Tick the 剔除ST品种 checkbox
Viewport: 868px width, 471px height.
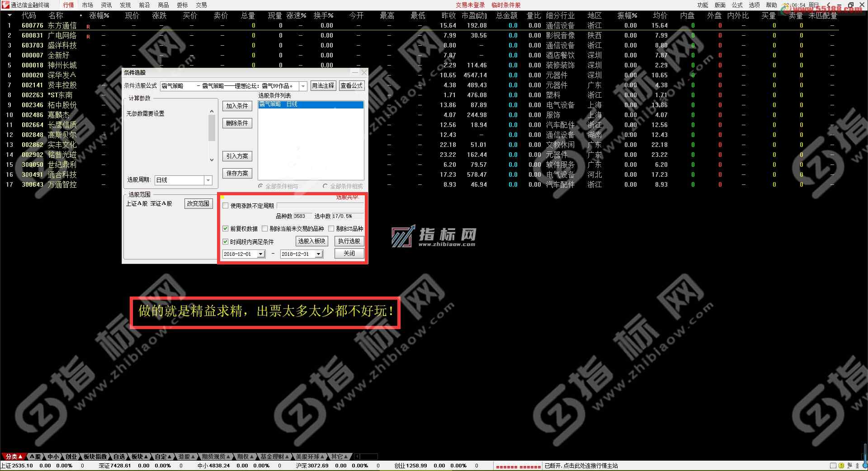pos(331,229)
